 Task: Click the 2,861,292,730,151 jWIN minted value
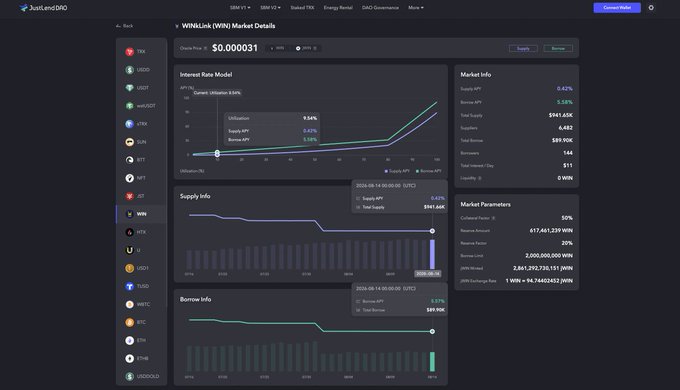click(x=543, y=269)
